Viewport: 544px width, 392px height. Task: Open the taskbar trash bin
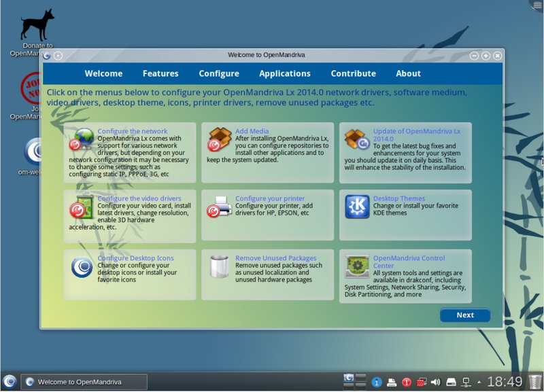[x=534, y=382]
